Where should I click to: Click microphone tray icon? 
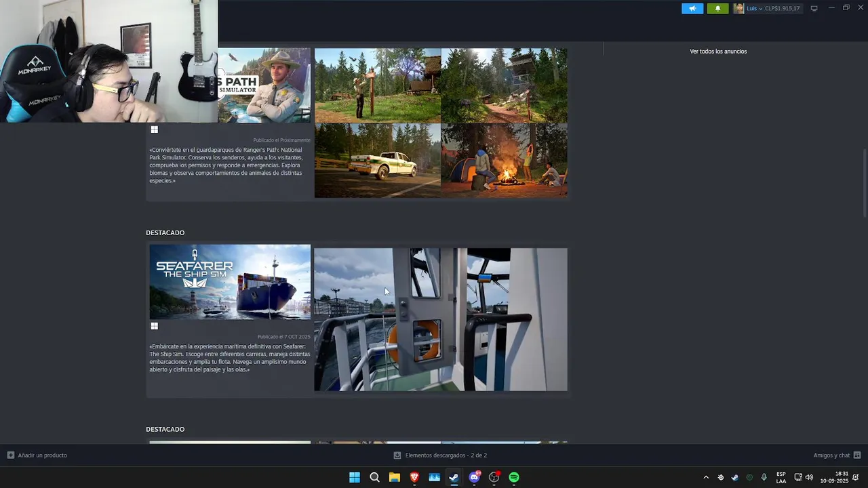pos(764,477)
